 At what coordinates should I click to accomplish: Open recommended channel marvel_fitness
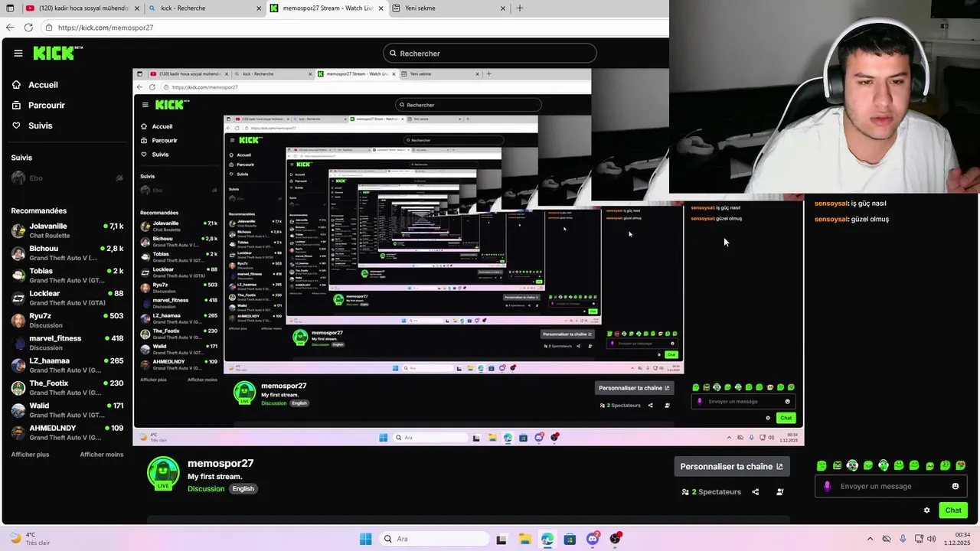tap(67, 342)
